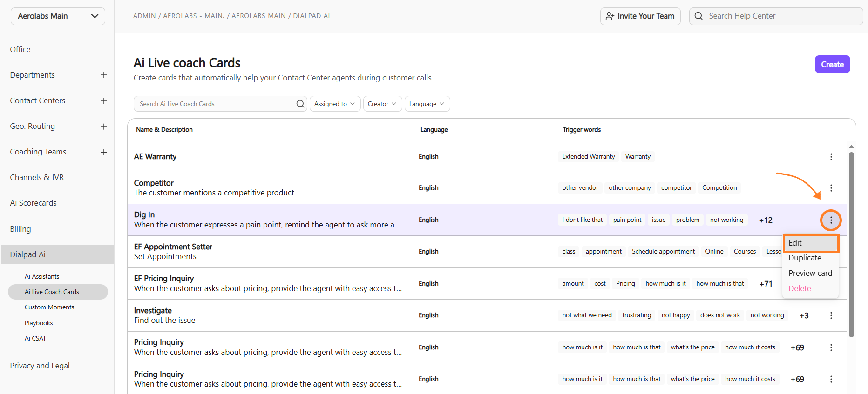Viewport: 868px width, 394px height.
Task: Click the scrollbar up arrow of the cards table
Action: coord(851,147)
